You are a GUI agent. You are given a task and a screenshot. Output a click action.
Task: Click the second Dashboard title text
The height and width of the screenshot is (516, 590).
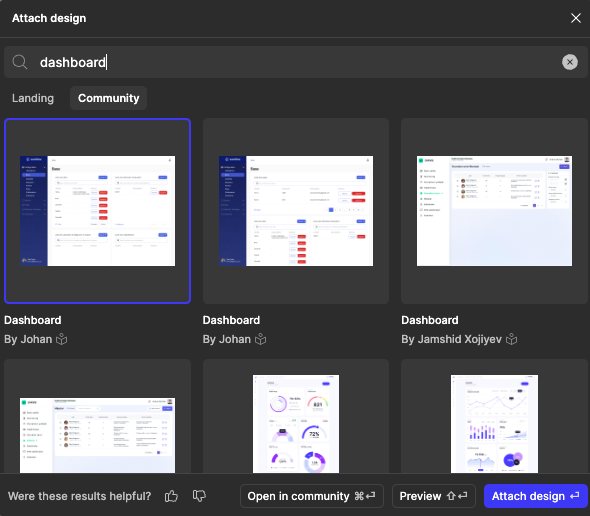(x=231, y=320)
